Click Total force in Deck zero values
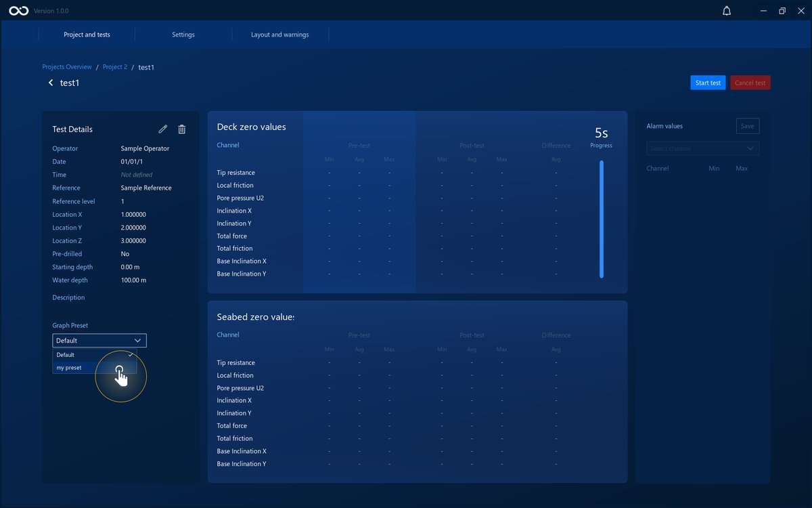This screenshot has height=508, width=812. point(231,236)
